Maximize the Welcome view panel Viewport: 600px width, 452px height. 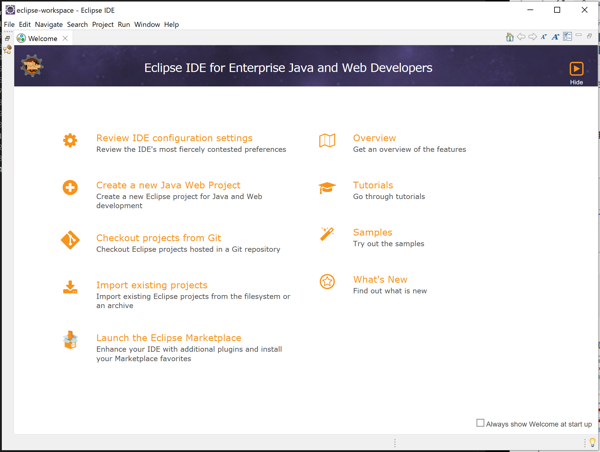pos(589,37)
